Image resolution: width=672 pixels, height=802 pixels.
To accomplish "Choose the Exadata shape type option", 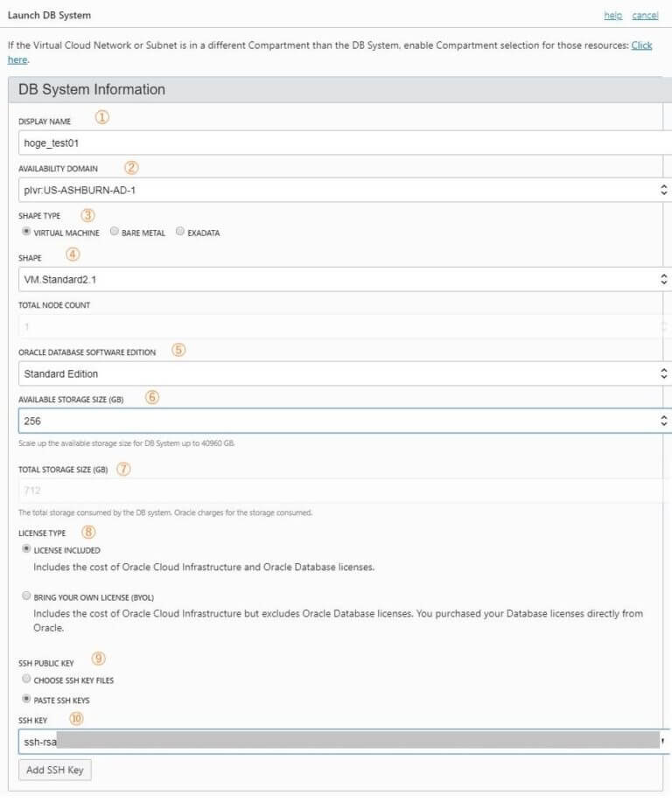I will click(x=180, y=233).
